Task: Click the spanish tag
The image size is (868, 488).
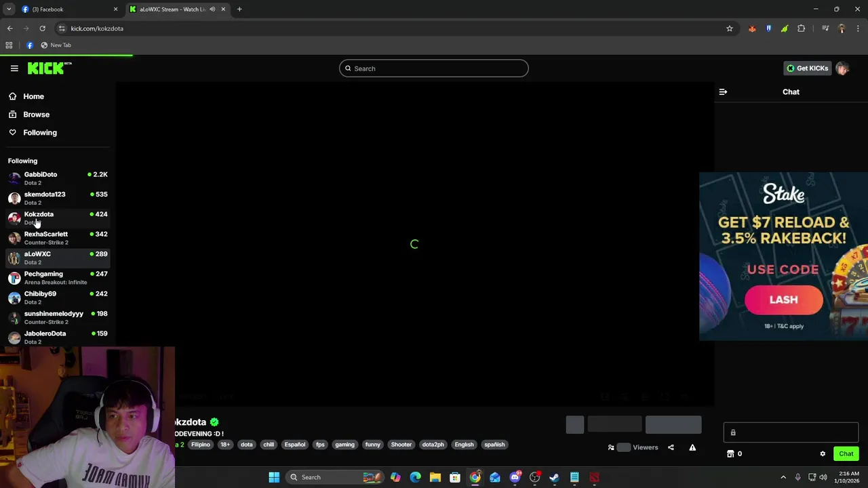Action: (494, 445)
